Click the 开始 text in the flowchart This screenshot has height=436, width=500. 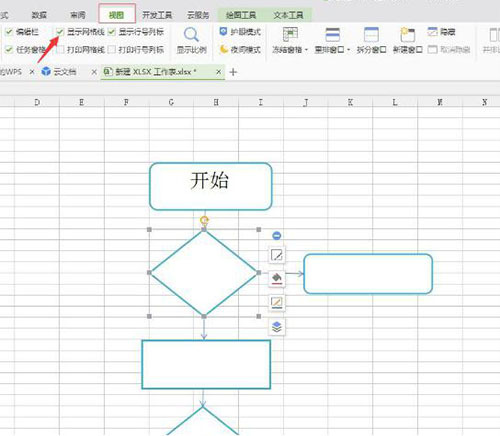click(x=209, y=181)
